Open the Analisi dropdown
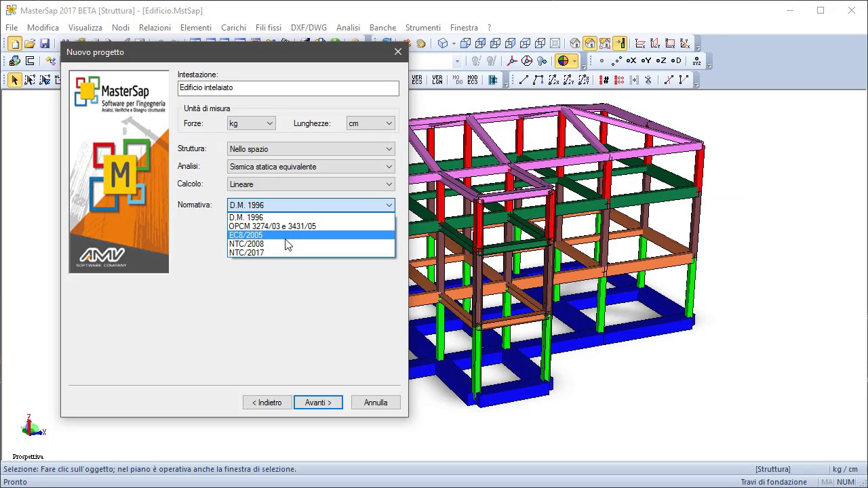This screenshot has width=868, height=488. point(311,167)
